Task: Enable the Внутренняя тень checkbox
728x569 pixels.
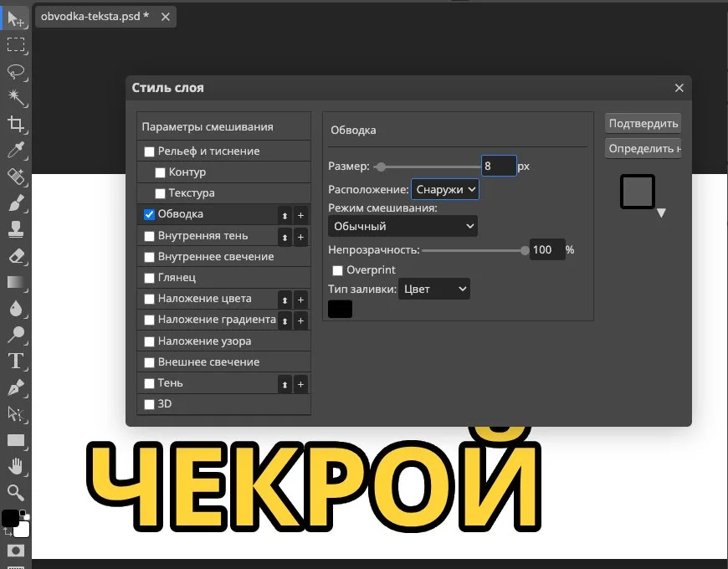Action: tap(149, 236)
